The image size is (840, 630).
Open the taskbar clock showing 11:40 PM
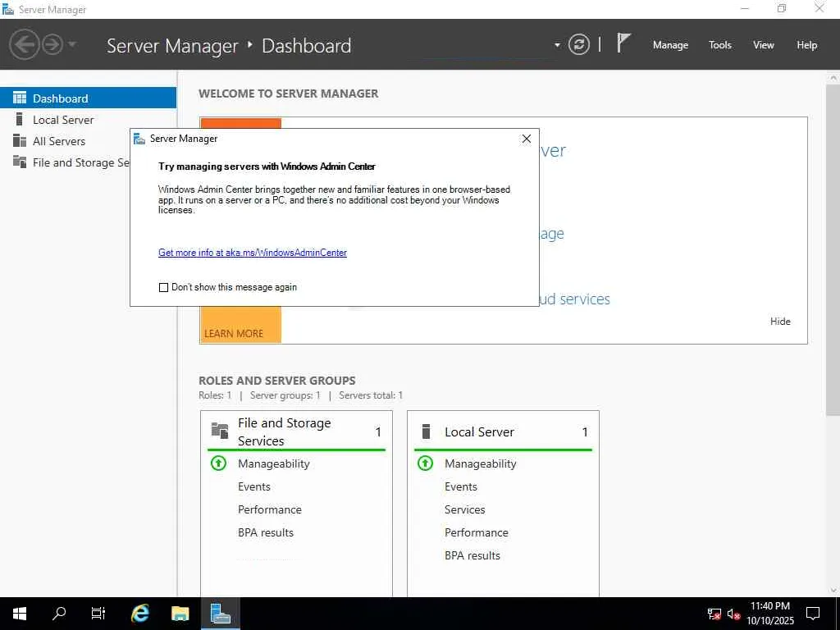[x=769, y=614]
